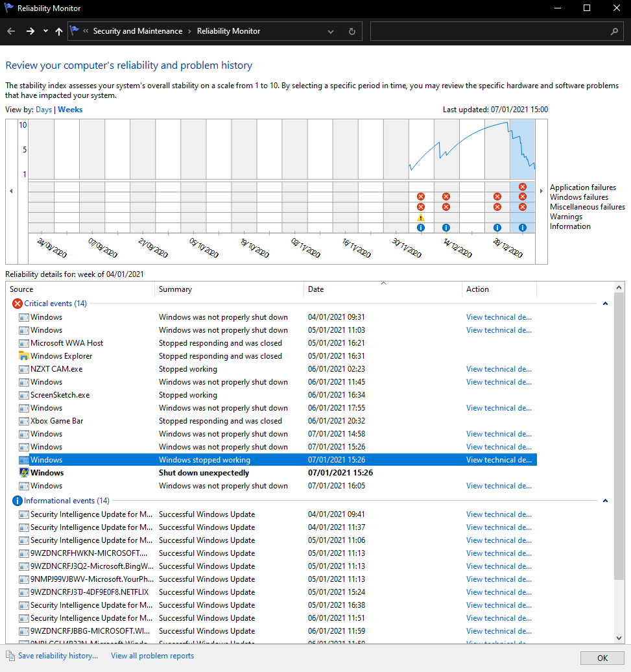631x672 pixels.
Task: View technical details for Windows stopped working
Action: [x=499, y=460]
